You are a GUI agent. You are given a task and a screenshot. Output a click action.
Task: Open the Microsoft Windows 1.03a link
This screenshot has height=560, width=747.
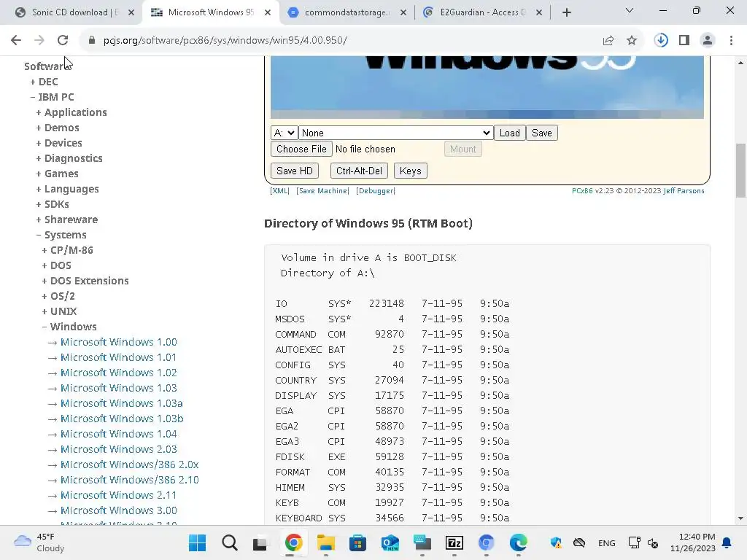click(122, 403)
